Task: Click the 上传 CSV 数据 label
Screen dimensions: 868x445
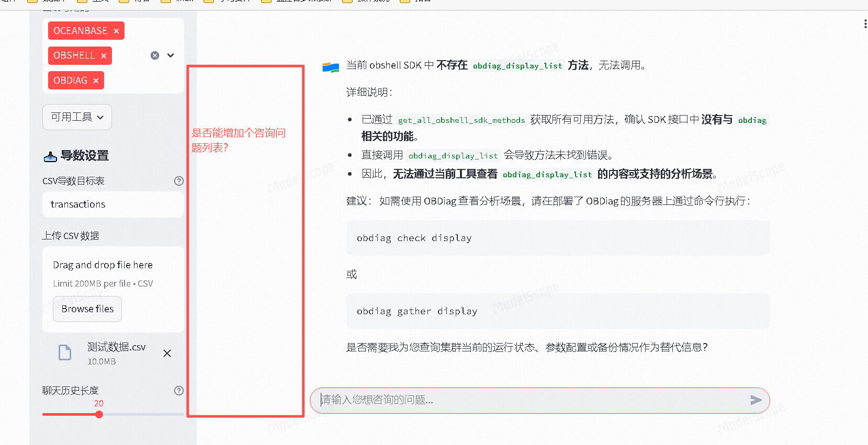Action: 71,236
